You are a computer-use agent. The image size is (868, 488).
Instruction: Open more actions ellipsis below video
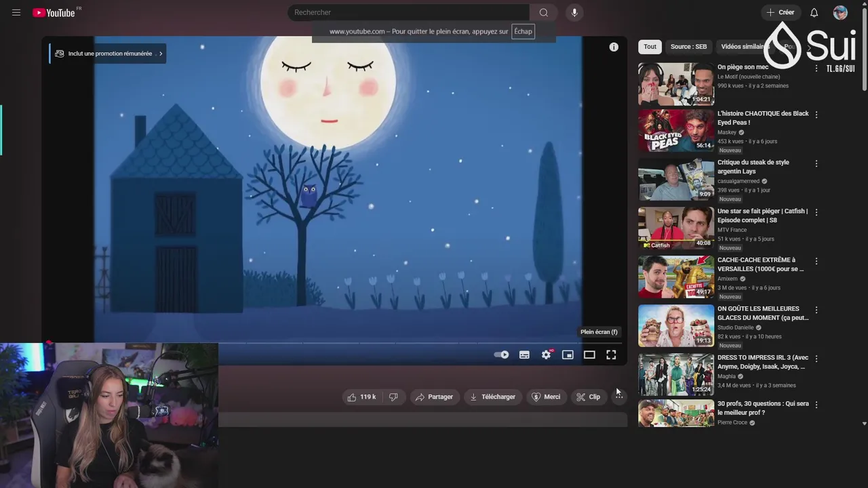(618, 397)
